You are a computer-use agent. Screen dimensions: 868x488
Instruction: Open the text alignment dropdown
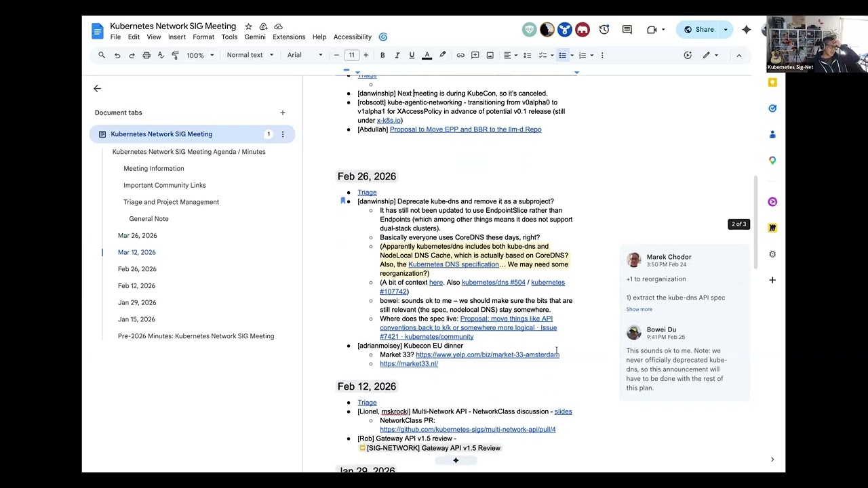coord(509,55)
